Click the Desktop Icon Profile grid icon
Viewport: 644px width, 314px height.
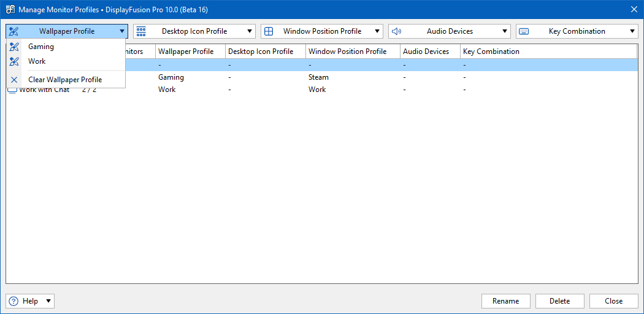point(141,31)
